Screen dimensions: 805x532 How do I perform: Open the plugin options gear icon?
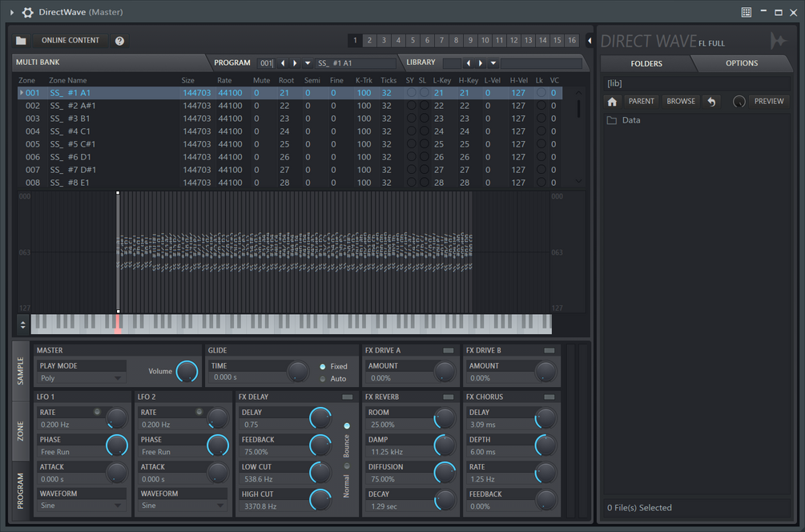pyautogui.click(x=28, y=12)
